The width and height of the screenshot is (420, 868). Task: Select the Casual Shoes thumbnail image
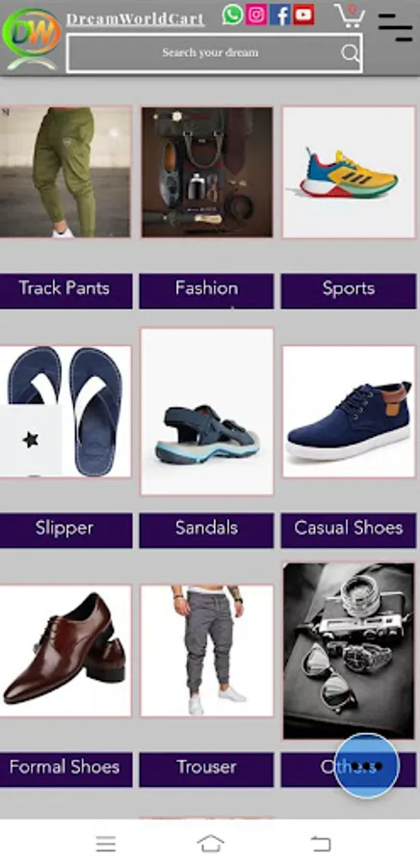(x=348, y=411)
